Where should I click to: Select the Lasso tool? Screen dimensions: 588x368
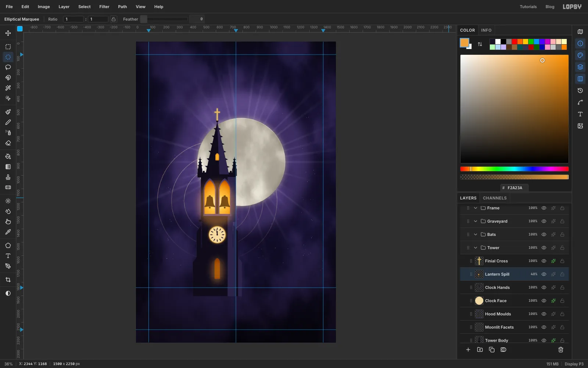[x=8, y=67]
